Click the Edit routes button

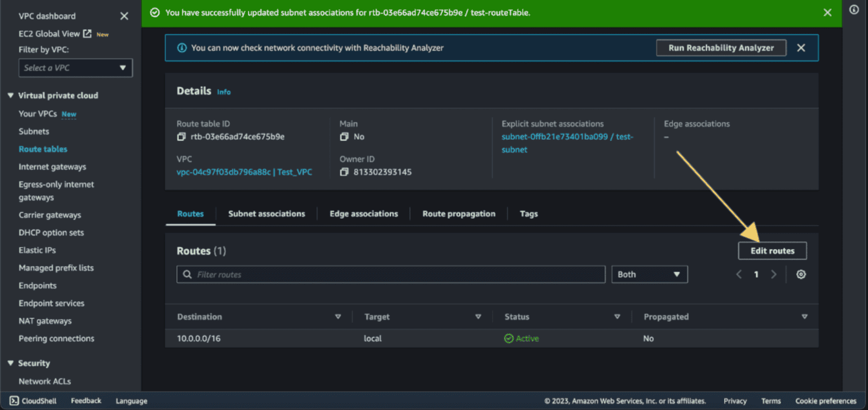click(772, 251)
